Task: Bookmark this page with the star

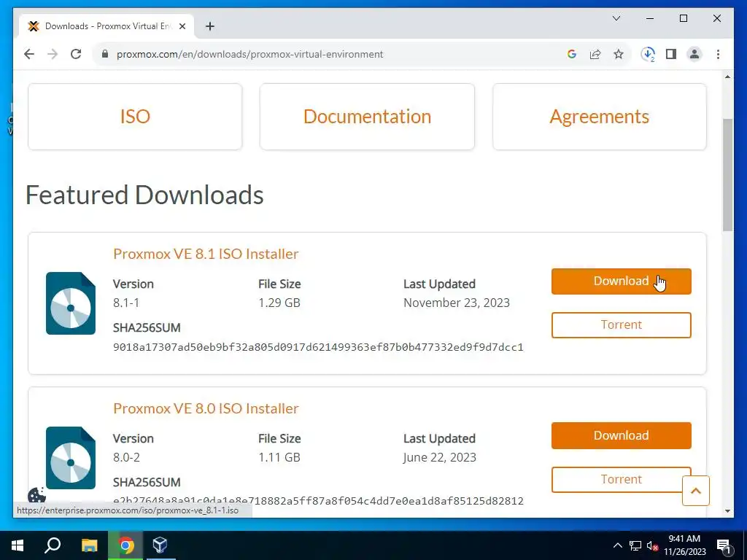Action: [x=619, y=54]
